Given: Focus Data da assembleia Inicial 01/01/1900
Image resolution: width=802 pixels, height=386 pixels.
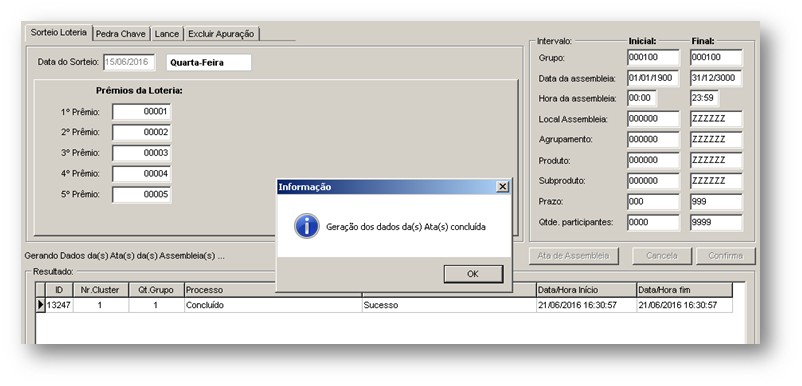Looking at the screenshot, I should [x=653, y=78].
